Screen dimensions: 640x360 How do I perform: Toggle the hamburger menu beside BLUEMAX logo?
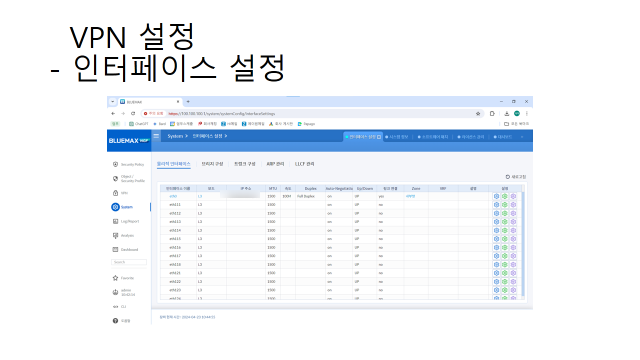(x=156, y=136)
